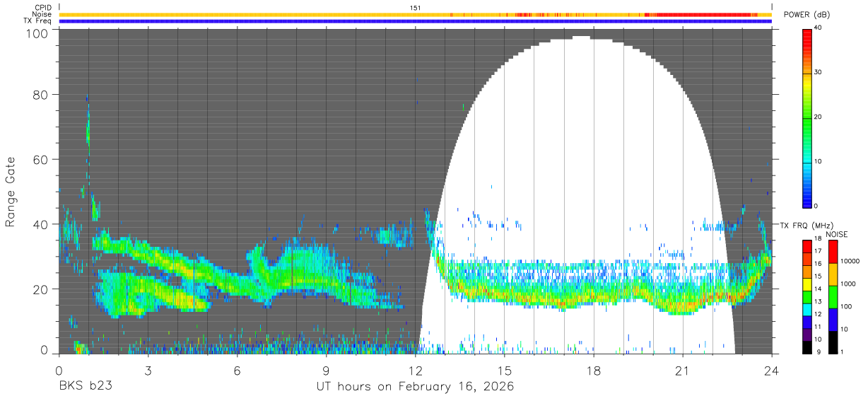Click the 21 tick on the UT hours axis
This screenshot has height=401, width=868.
(682, 370)
